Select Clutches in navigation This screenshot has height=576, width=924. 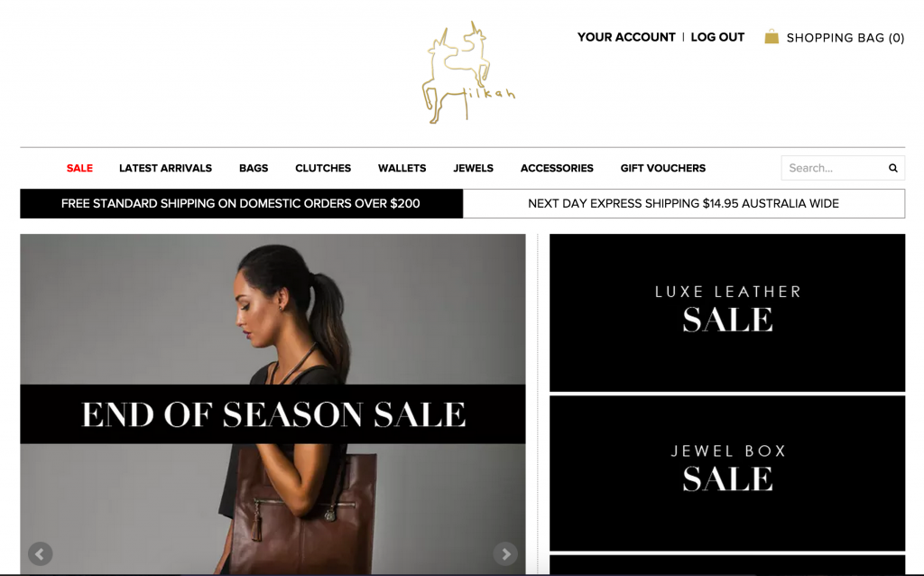point(323,168)
